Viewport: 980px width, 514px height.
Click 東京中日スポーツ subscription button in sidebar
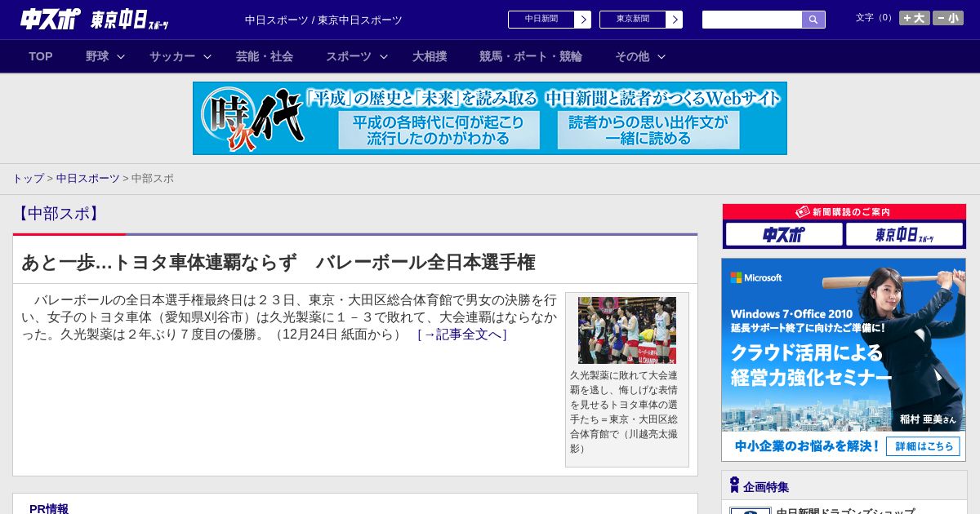[x=905, y=235]
